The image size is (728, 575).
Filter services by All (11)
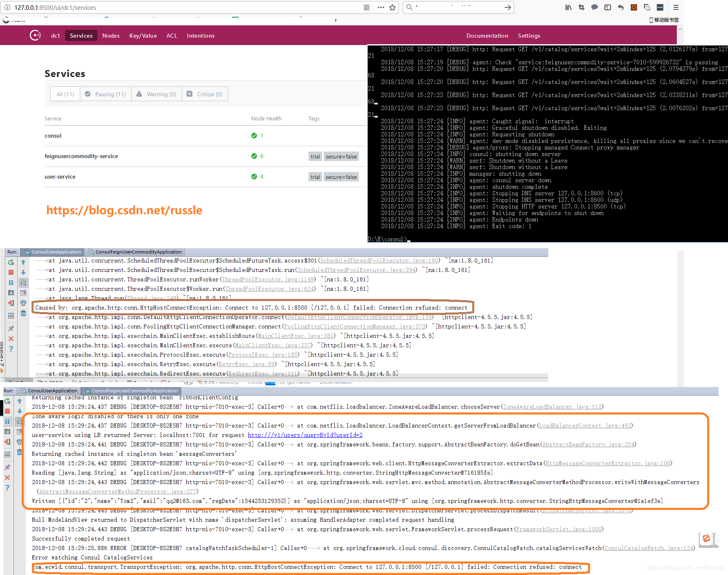[x=65, y=94]
